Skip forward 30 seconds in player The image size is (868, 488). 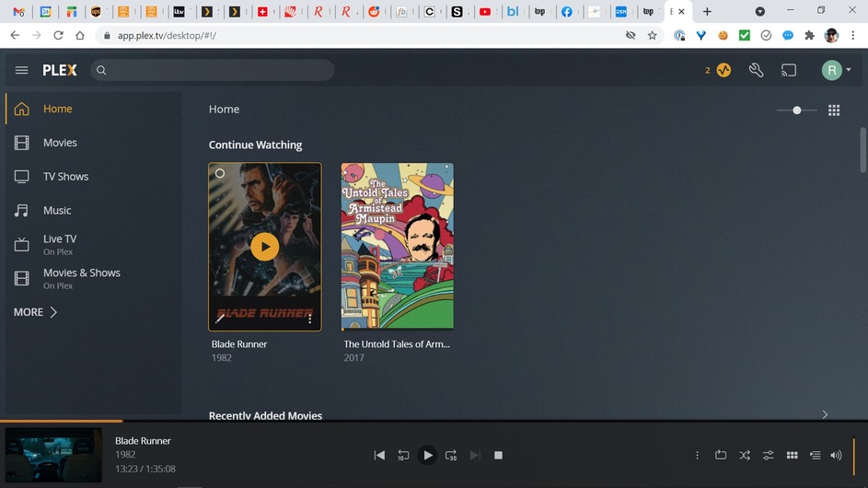[451, 455]
